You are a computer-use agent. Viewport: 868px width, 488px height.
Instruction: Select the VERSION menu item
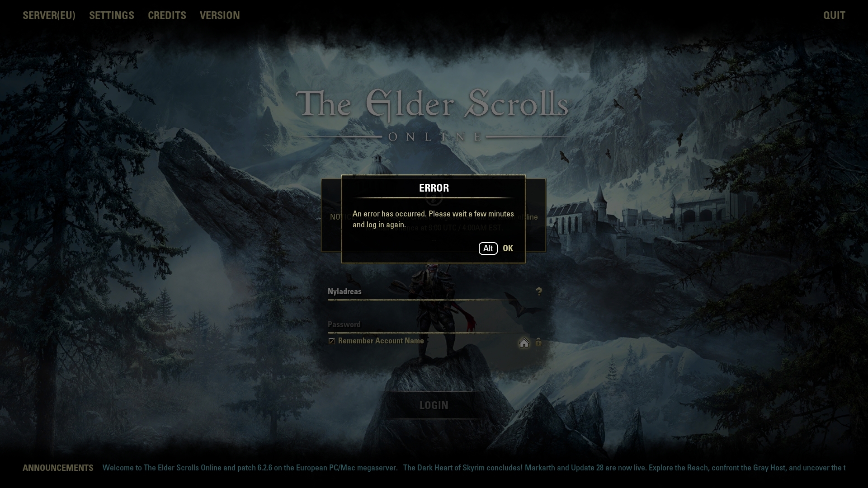pyautogui.click(x=219, y=15)
